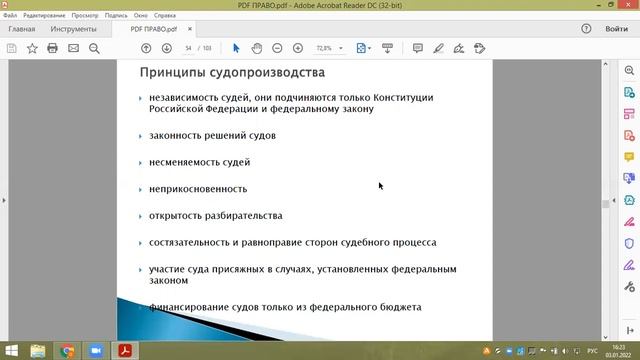Save the PDF with the floppy disk icon
This screenshot has width=640, height=360.
[11, 48]
